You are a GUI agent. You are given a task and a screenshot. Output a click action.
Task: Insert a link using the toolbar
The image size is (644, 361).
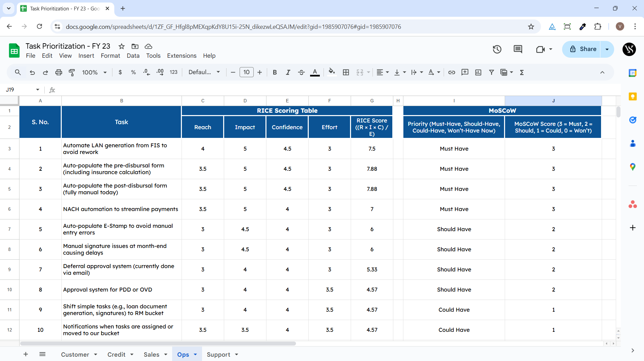(452, 72)
